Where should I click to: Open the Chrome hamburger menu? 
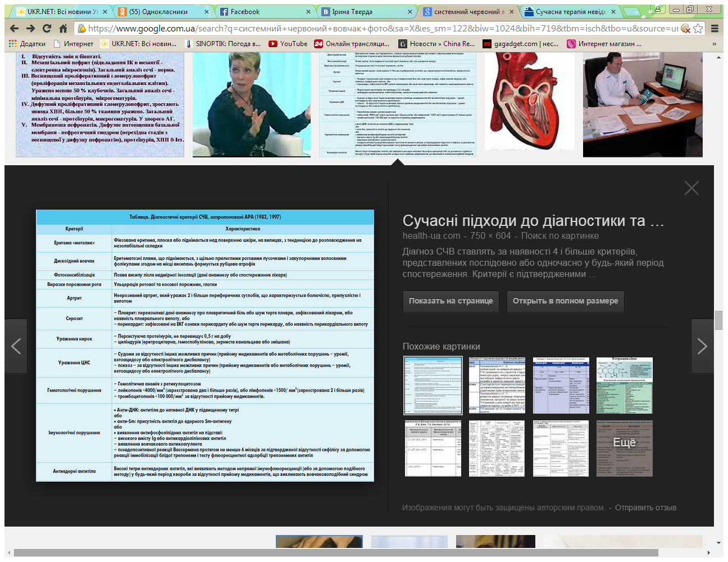pyautogui.click(x=715, y=28)
